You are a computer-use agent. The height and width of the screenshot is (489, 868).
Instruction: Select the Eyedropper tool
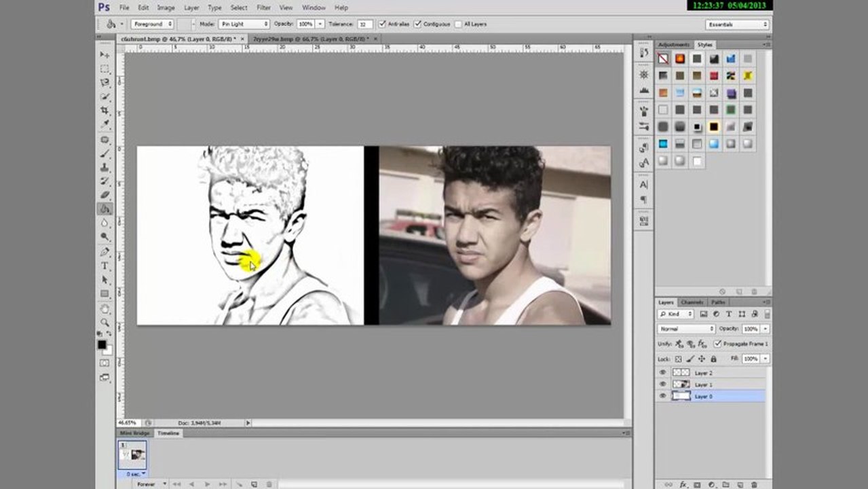[x=105, y=125]
